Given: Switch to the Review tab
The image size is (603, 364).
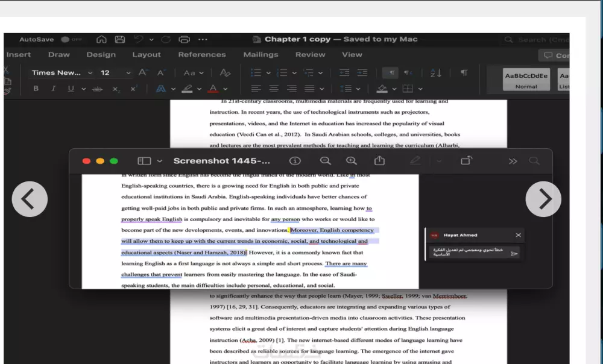Looking at the screenshot, I should click(310, 55).
